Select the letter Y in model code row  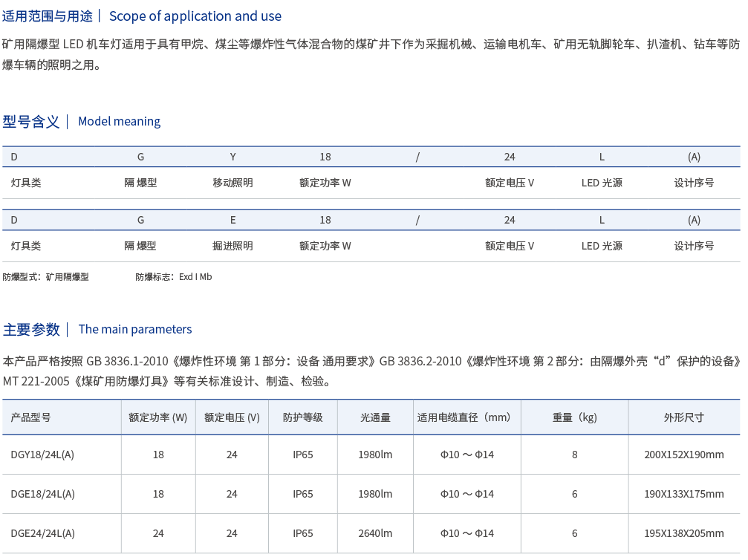click(232, 157)
